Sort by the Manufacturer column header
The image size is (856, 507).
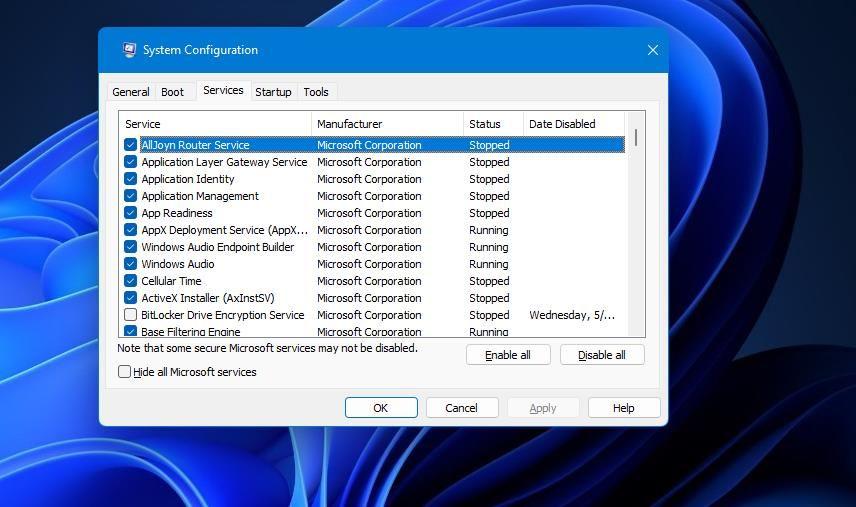pos(387,124)
